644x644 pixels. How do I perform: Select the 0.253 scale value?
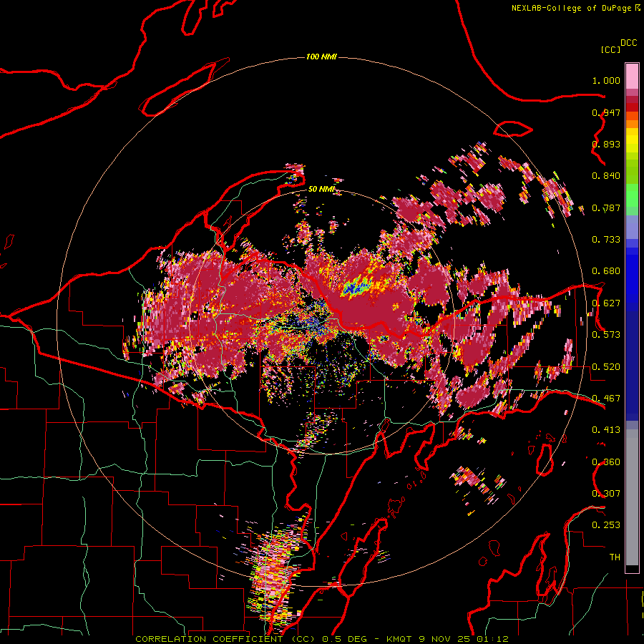point(606,525)
